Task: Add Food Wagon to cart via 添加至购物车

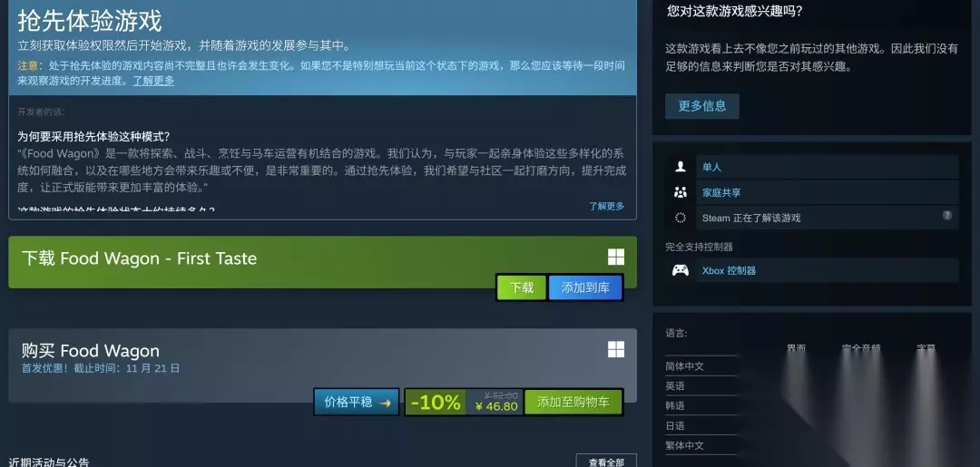Action: [x=573, y=402]
